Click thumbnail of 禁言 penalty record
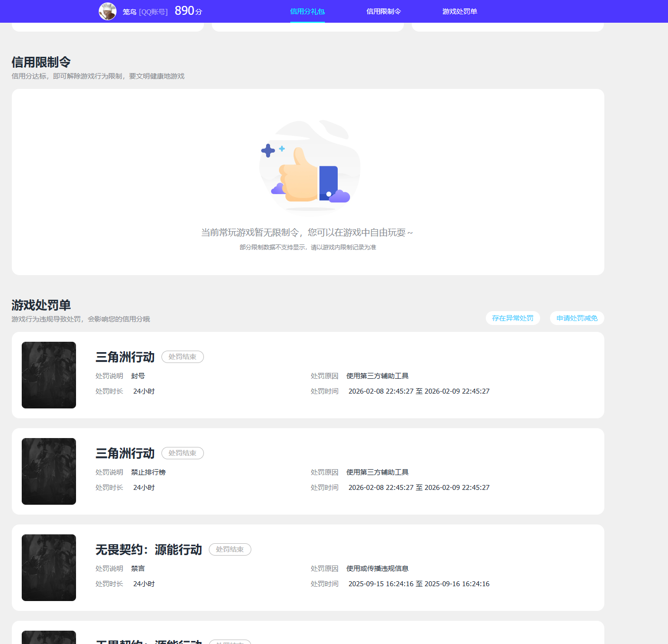The height and width of the screenshot is (644, 668). (x=49, y=567)
